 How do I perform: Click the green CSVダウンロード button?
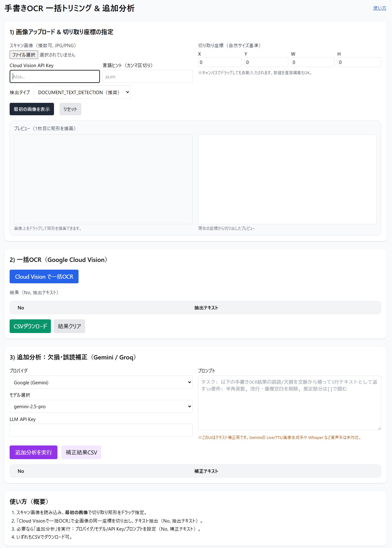click(30, 326)
